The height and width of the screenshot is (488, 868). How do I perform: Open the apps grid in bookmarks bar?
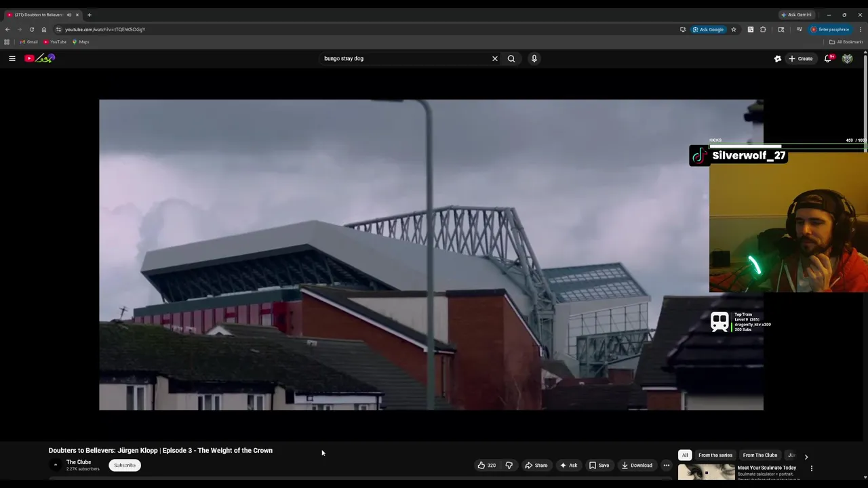coord(7,42)
